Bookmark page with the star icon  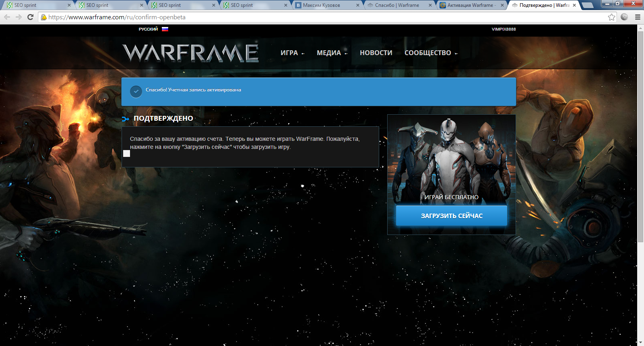tap(611, 17)
